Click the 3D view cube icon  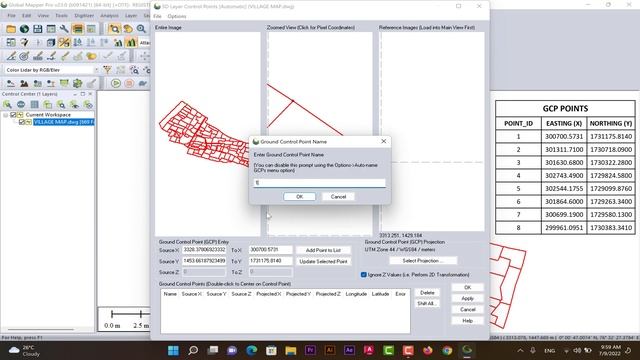click(x=51, y=42)
